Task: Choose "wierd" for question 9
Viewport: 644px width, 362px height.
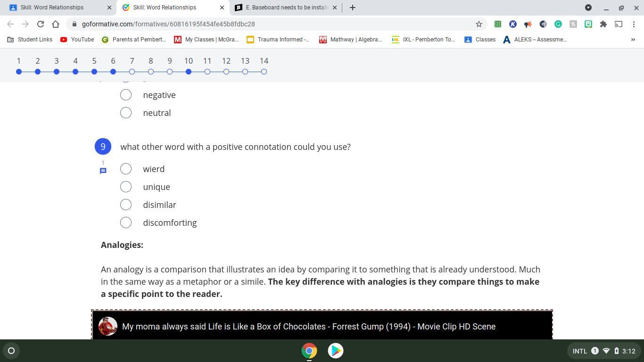Action: (125, 169)
